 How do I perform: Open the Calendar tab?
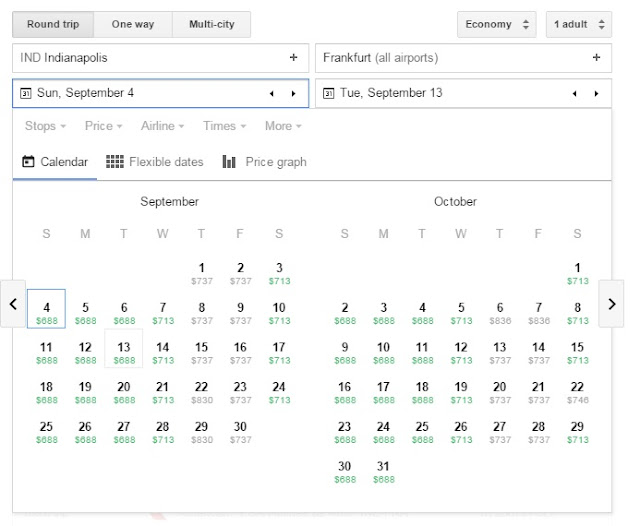point(55,162)
